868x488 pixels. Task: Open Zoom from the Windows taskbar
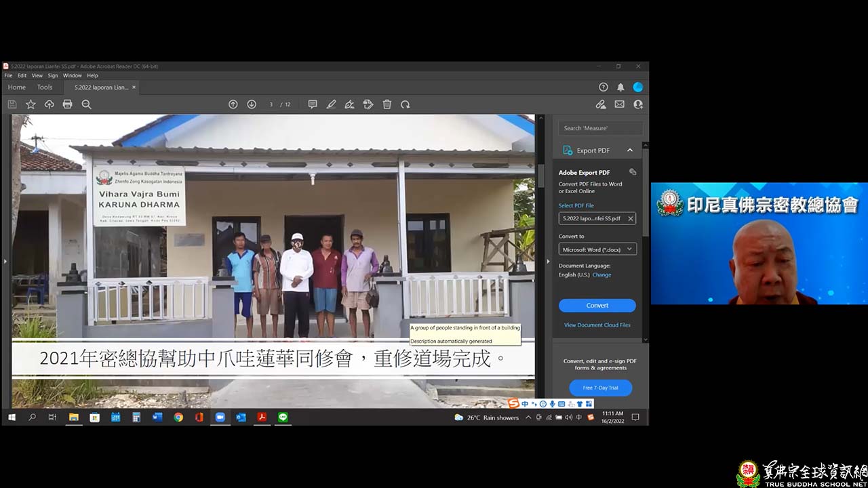(x=220, y=418)
